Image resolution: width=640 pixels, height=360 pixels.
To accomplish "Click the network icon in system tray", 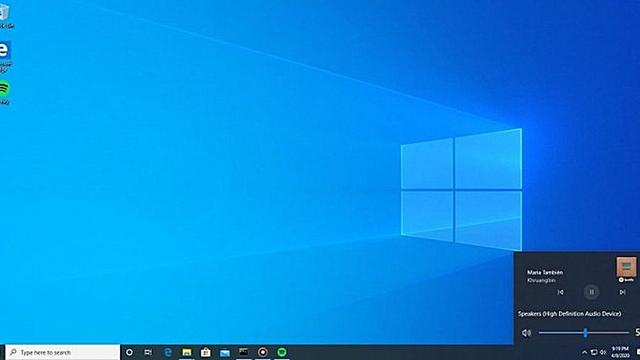I will [594, 352].
